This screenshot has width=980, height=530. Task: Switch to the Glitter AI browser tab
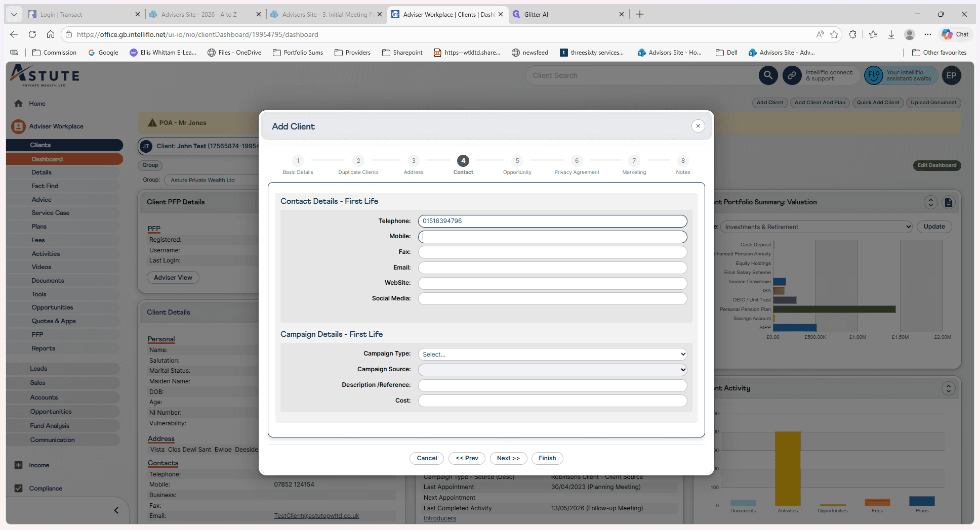point(568,14)
